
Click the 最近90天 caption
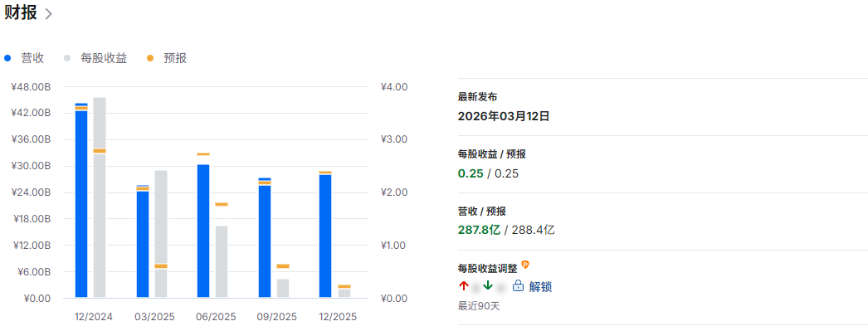coord(479,305)
